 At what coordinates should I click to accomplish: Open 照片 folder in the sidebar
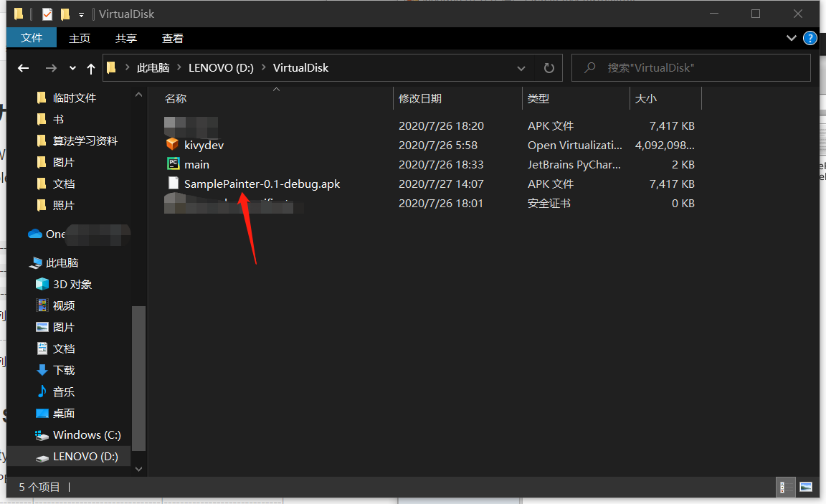pyautogui.click(x=63, y=205)
